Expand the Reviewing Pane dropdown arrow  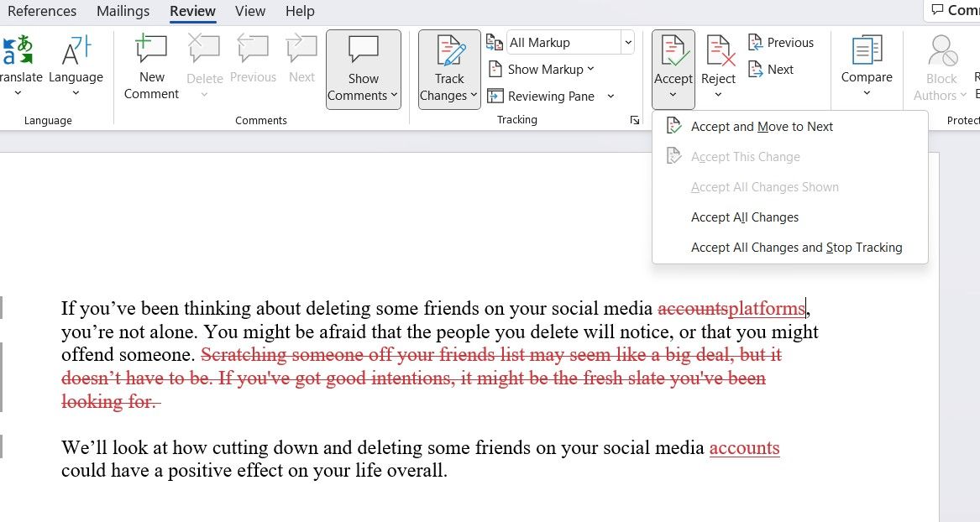pos(611,97)
